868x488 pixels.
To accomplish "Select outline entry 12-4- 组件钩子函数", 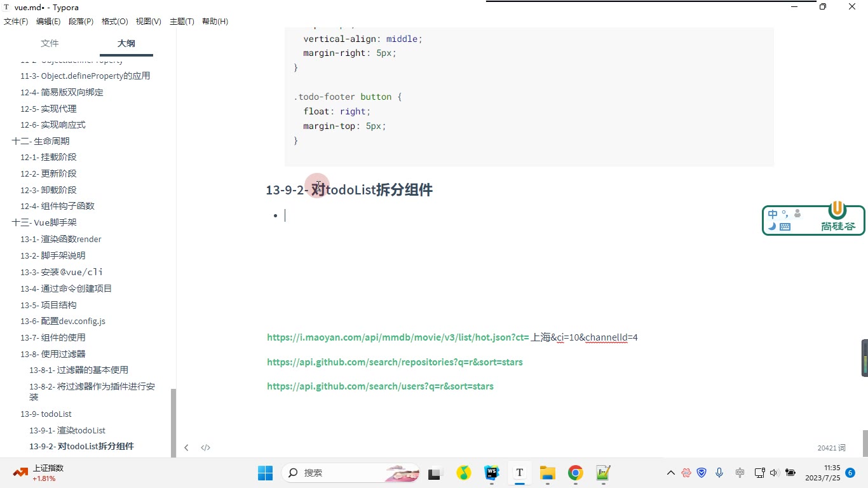I will [57, 206].
